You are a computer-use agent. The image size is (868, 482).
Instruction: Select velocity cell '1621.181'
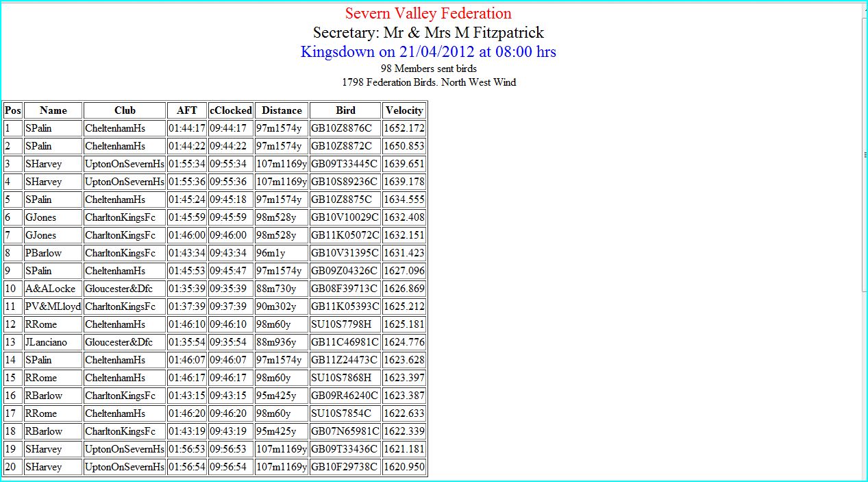pyautogui.click(x=404, y=449)
